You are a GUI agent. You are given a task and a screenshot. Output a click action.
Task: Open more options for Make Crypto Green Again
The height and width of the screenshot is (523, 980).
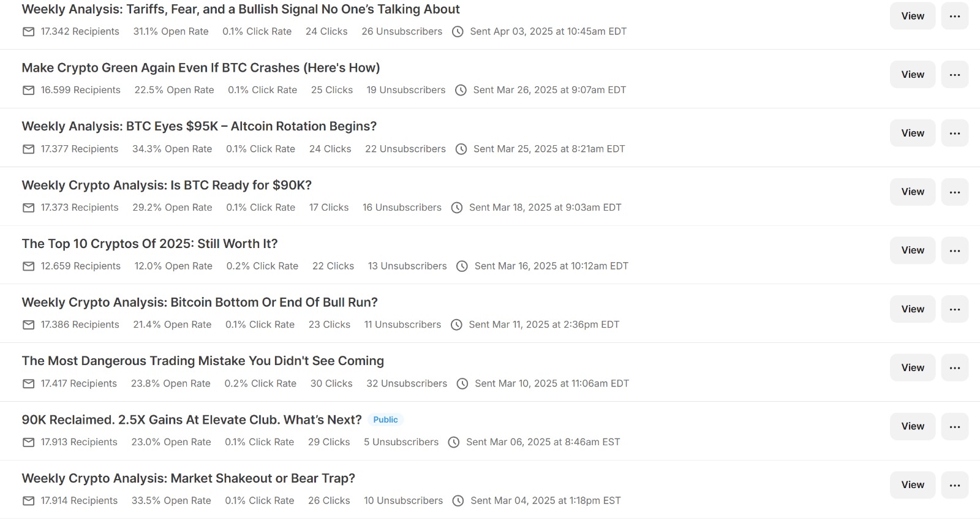pos(954,75)
